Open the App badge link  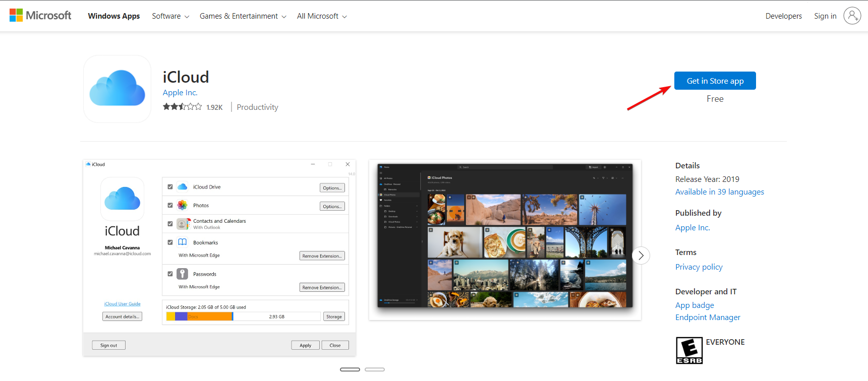coord(695,305)
